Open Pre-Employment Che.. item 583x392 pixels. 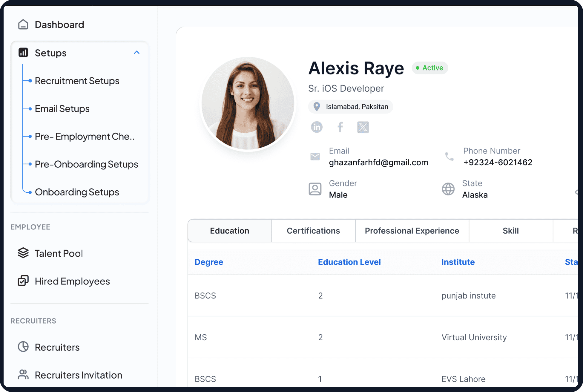pos(85,136)
